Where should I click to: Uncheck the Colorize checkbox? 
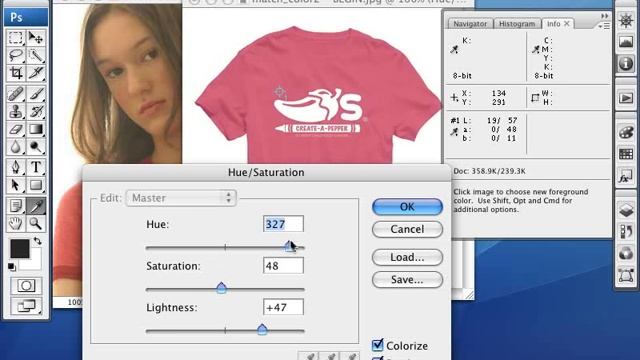[x=378, y=345]
